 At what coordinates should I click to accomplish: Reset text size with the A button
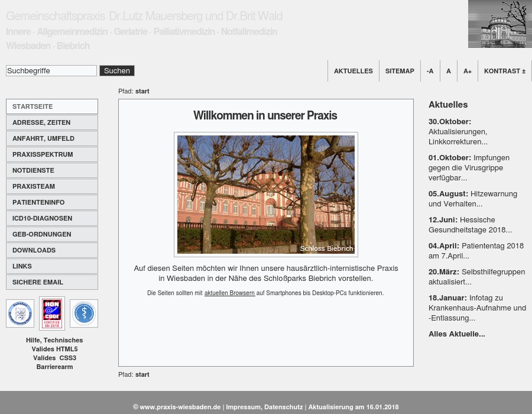449,71
